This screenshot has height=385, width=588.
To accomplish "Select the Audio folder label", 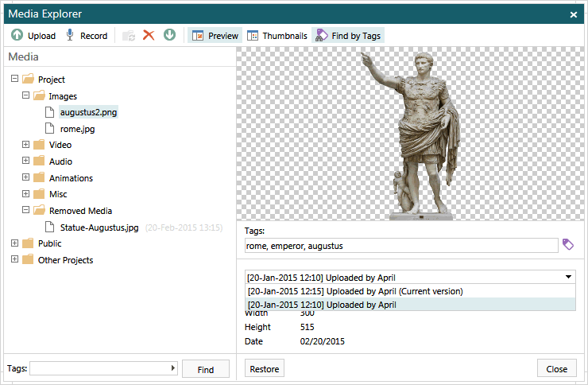I will pos(60,161).
